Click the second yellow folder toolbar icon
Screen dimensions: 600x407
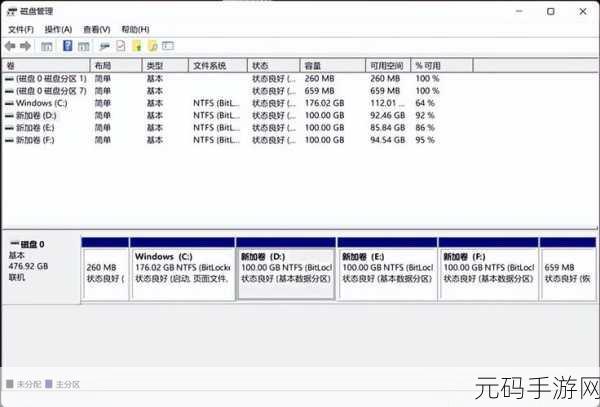pos(153,46)
